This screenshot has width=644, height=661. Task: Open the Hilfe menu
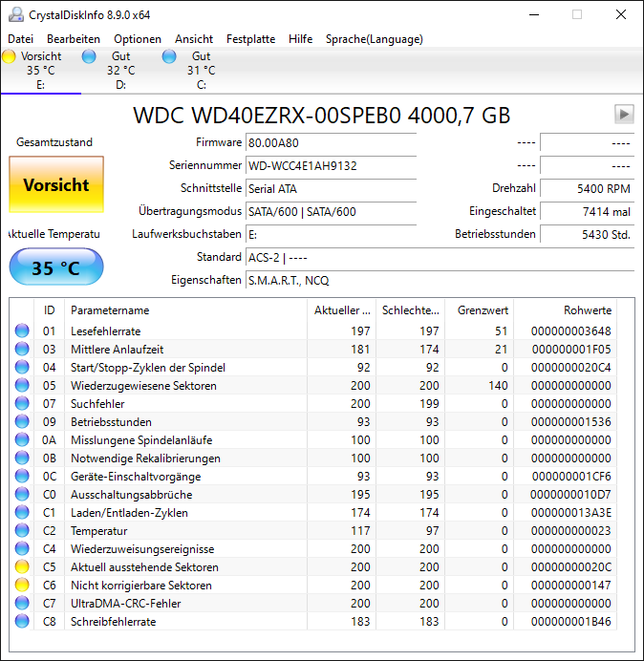[x=301, y=39]
